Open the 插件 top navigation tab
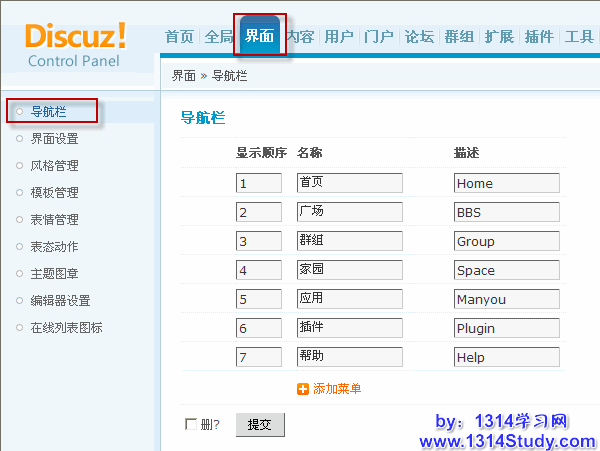 539,37
